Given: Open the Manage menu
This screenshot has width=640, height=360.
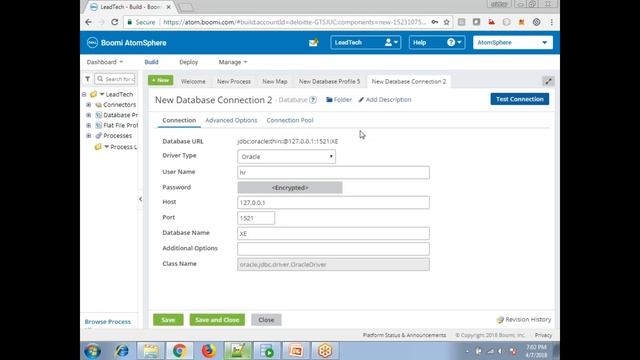Looking at the screenshot, I should pyautogui.click(x=233, y=62).
